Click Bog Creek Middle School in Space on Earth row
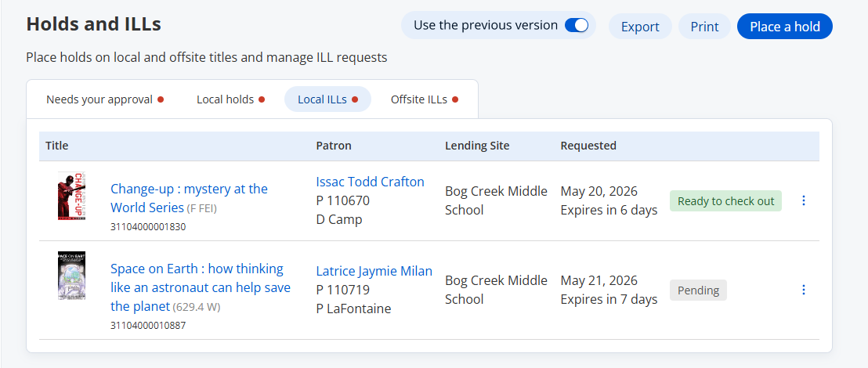868x368 pixels. coord(496,290)
